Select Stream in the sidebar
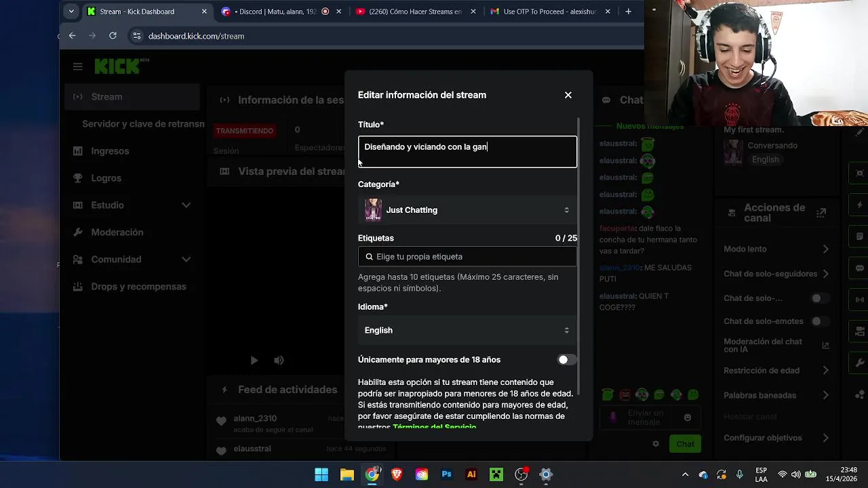 tap(133, 97)
